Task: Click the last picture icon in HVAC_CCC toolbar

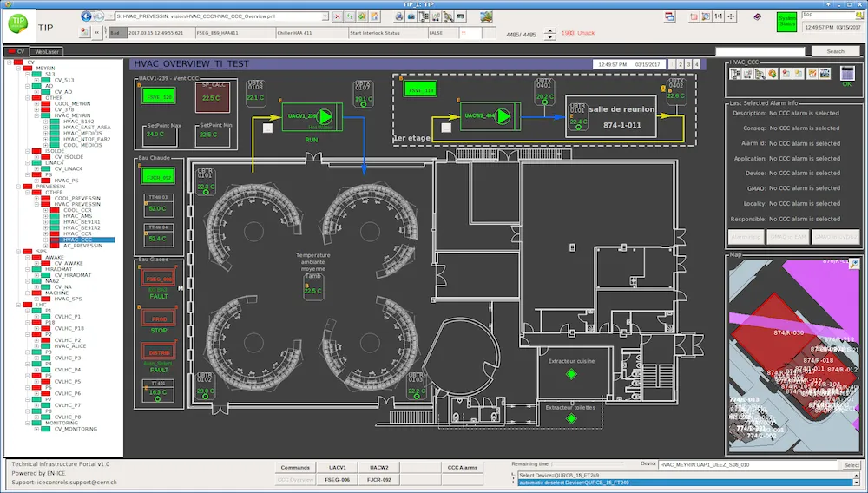Action: point(825,73)
